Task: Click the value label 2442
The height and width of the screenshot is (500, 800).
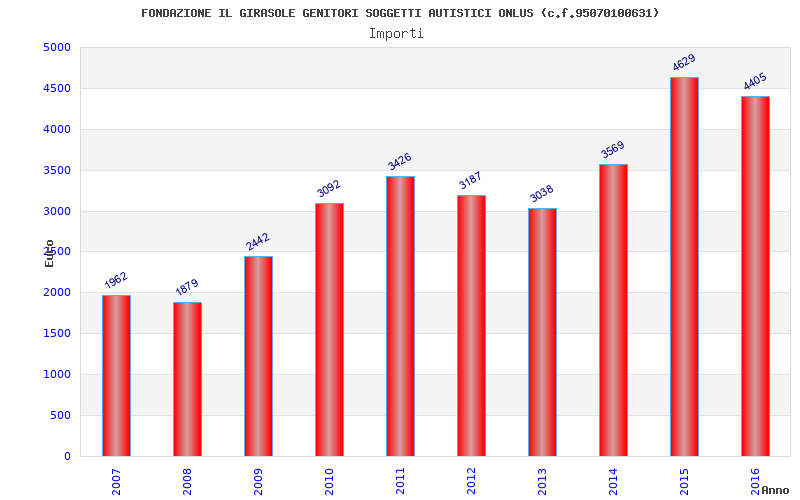Action: point(258,242)
